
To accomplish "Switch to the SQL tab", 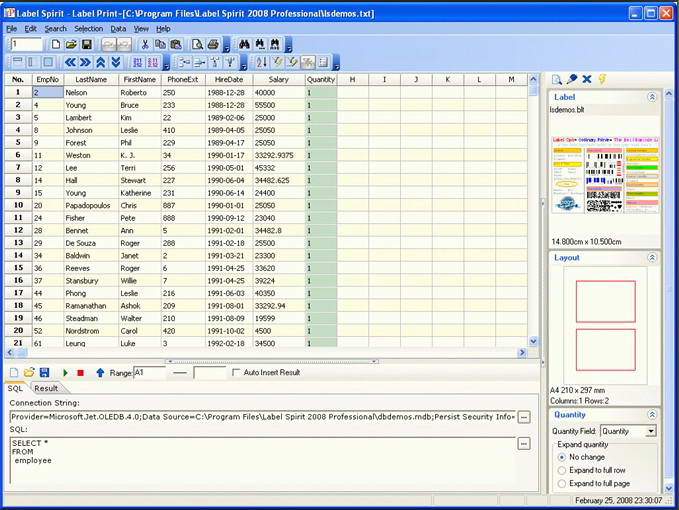I will [15, 388].
